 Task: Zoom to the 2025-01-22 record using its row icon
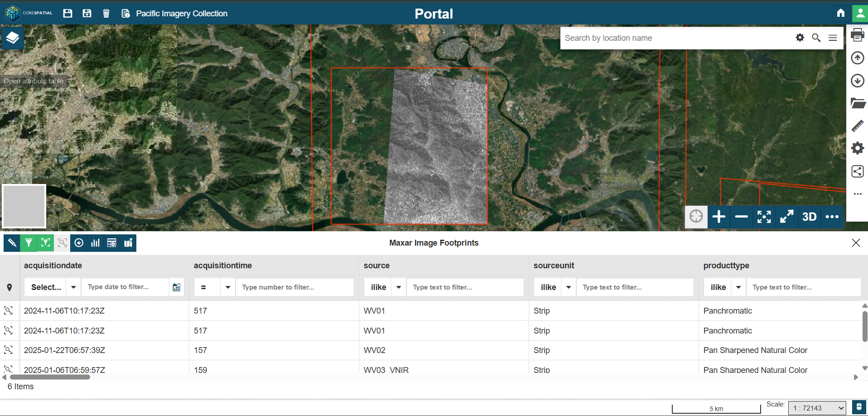pyautogui.click(x=8, y=350)
